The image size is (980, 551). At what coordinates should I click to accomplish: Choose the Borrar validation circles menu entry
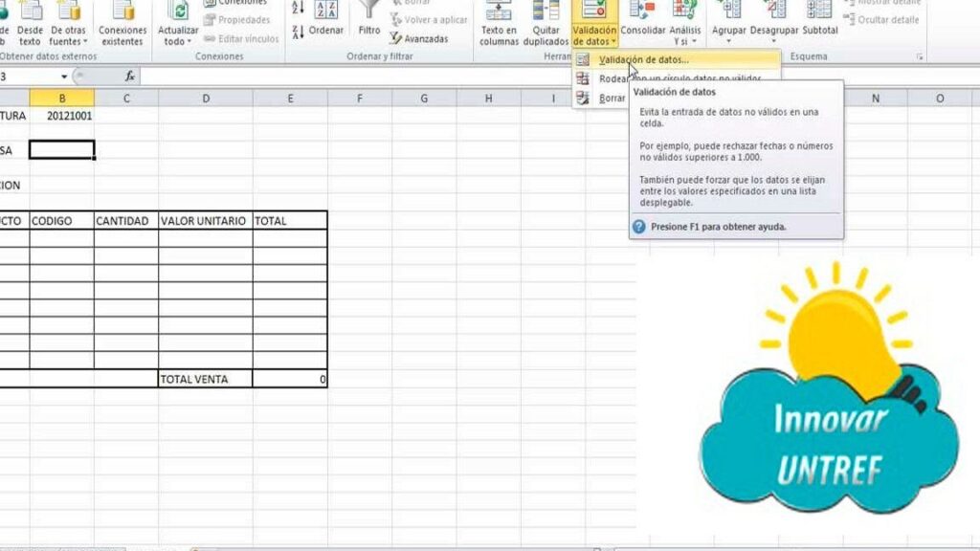(611, 99)
